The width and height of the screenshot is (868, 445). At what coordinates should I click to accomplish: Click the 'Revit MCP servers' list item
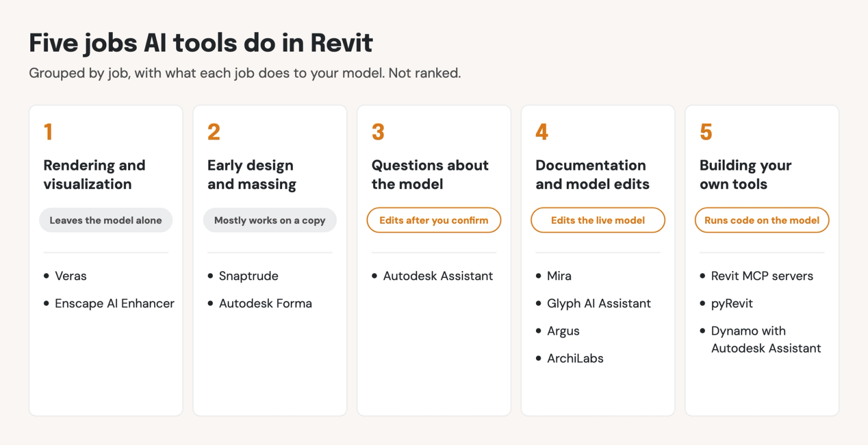click(x=762, y=276)
